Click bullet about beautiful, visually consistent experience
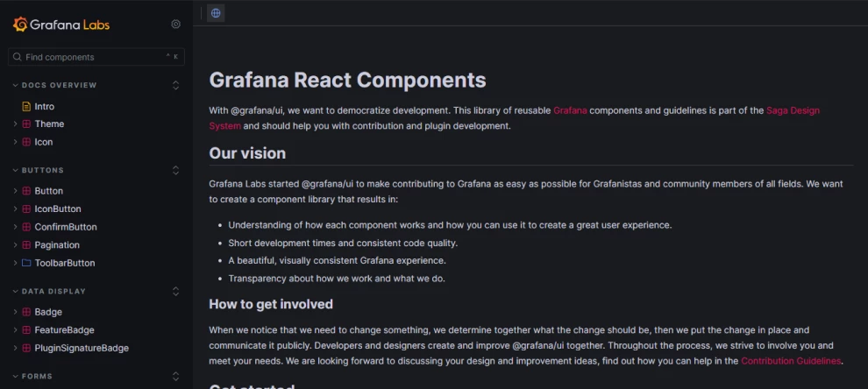This screenshot has width=868, height=389. pos(338,260)
